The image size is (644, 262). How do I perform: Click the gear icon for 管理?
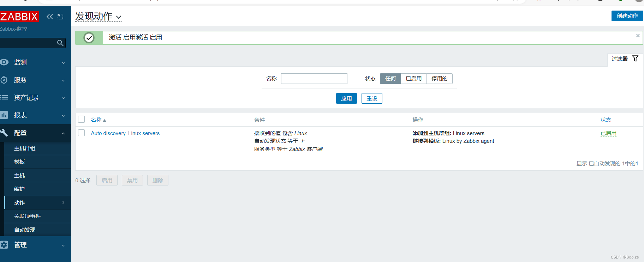4,245
